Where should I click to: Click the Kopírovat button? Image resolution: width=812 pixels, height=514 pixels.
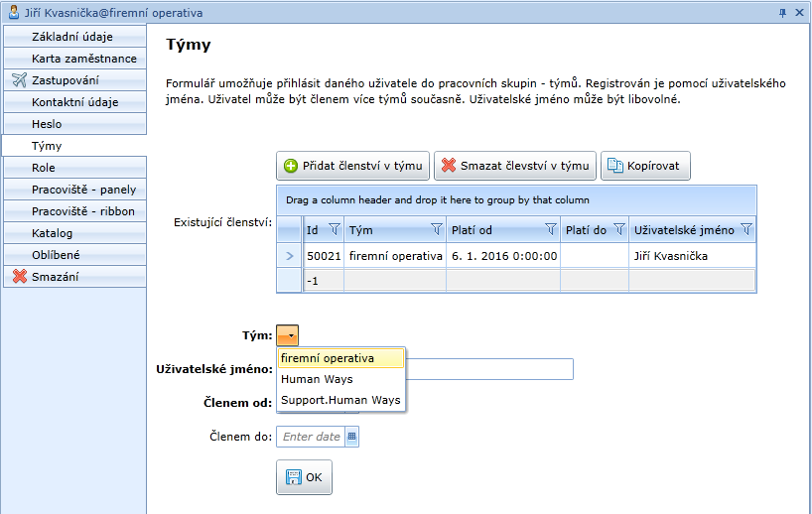[x=645, y=166]
